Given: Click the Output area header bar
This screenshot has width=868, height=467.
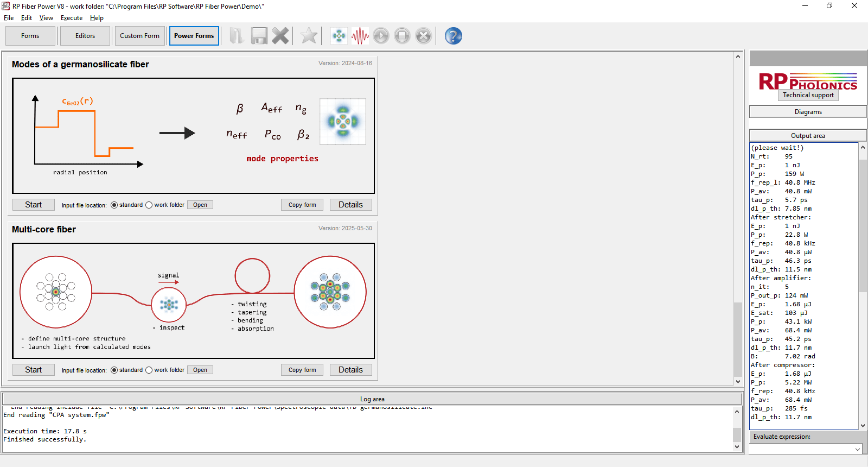Looking at the screenshot, I should pos(808,136).
